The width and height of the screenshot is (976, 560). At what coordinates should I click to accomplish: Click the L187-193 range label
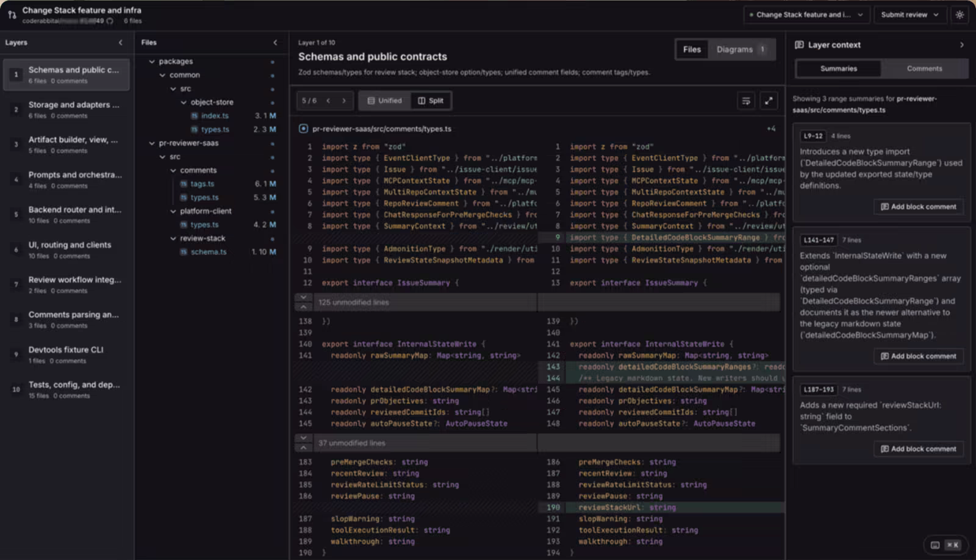coord(819,389)
